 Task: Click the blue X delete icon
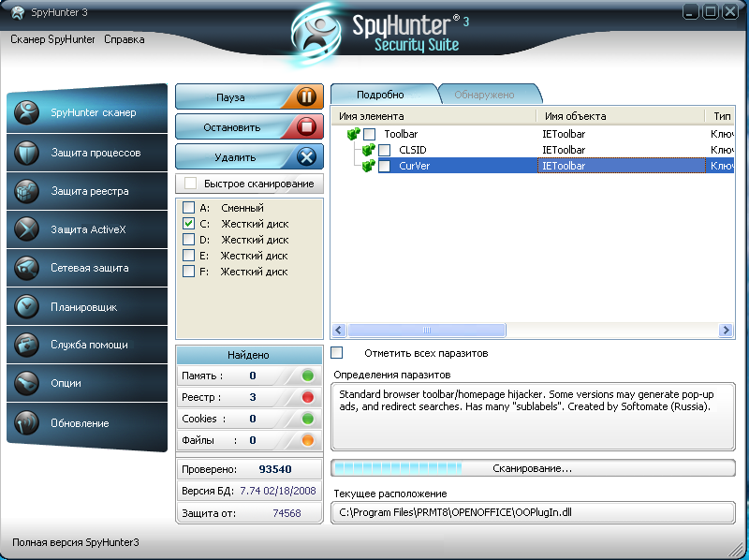tap(306, 156)
